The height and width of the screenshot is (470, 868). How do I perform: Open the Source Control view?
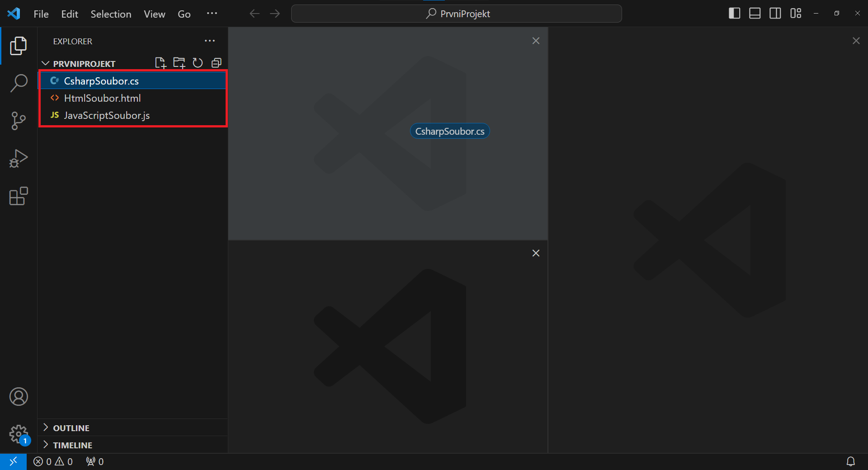[18, 121]
